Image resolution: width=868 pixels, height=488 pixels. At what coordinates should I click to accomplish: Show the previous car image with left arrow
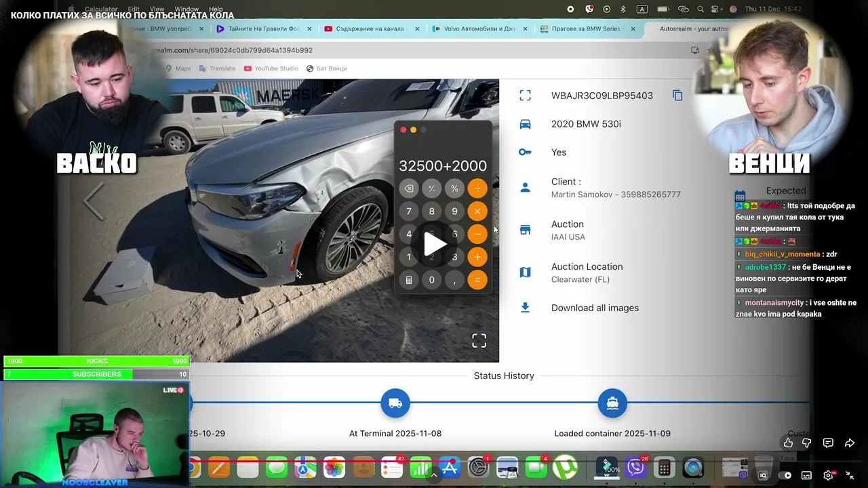pos(94,201)
